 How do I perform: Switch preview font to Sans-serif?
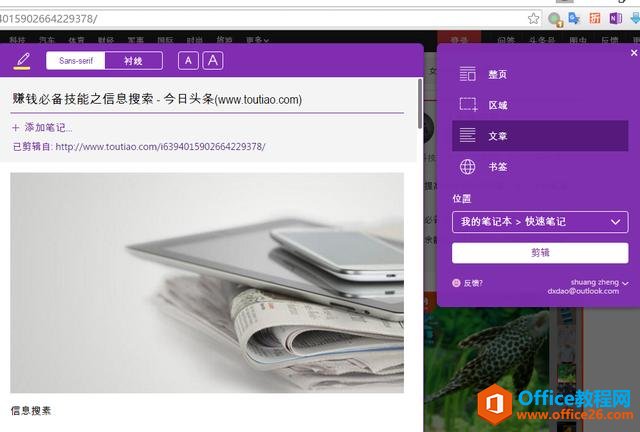tap(76, 61)
